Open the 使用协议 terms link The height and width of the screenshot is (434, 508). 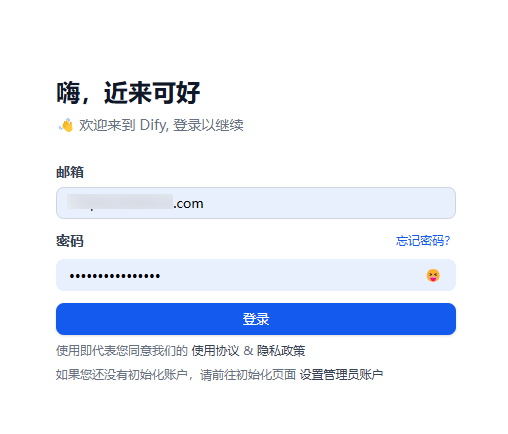coord(215,351)
